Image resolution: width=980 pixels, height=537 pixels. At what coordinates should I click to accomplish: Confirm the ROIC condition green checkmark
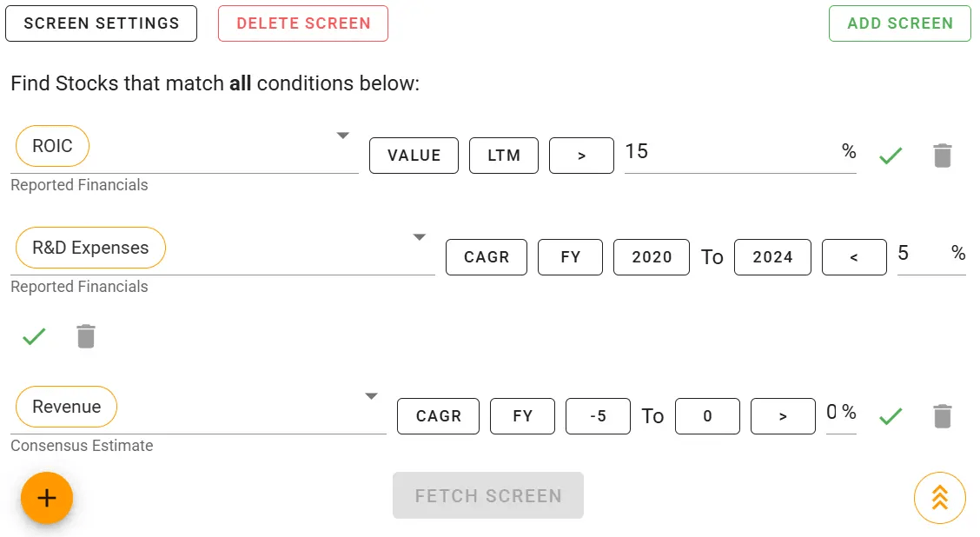click(x=891, y=156)
